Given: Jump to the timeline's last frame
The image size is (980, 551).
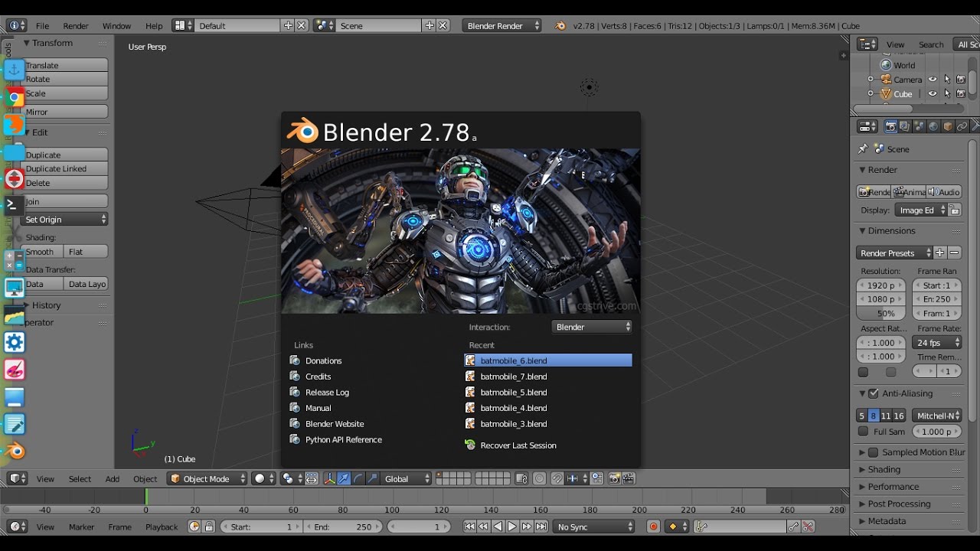Looking at the screenshot, I should pyautogui.click(x=541, y=527).
